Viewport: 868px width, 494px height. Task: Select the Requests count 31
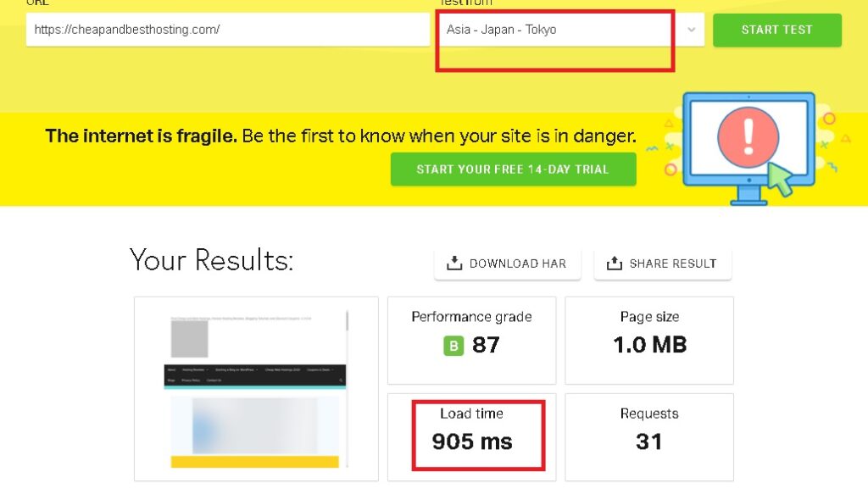tap(649, 441)
